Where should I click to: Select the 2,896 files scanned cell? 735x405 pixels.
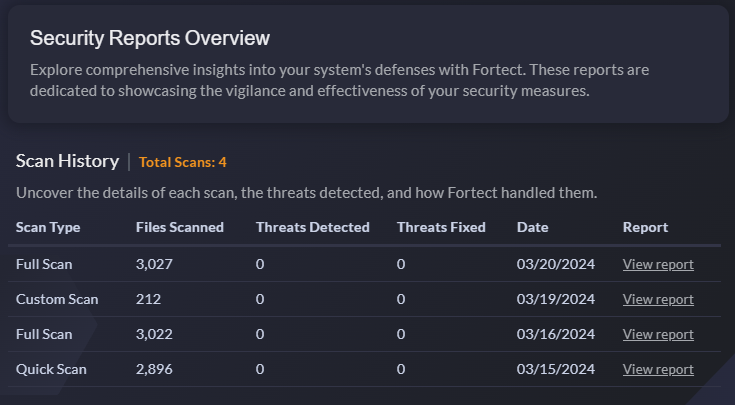154,369
